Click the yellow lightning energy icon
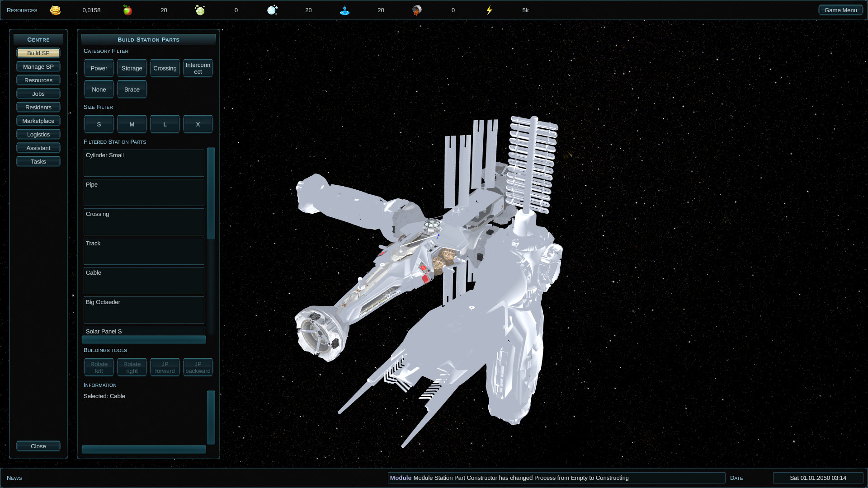 [489, 10]
